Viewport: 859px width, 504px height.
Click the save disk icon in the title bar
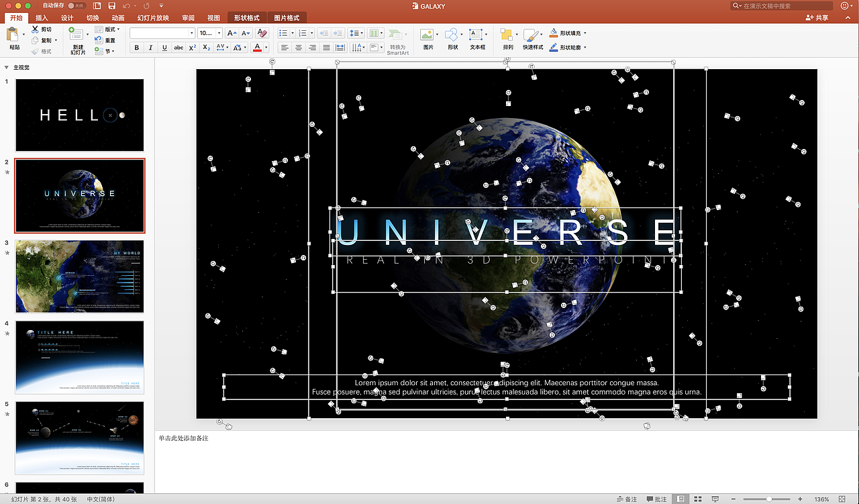(112, 5)
